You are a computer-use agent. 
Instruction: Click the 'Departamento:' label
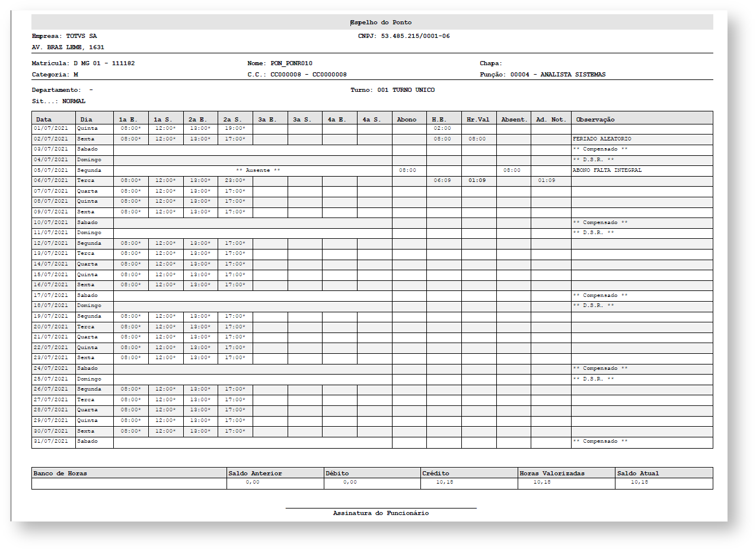coord(56,90)
